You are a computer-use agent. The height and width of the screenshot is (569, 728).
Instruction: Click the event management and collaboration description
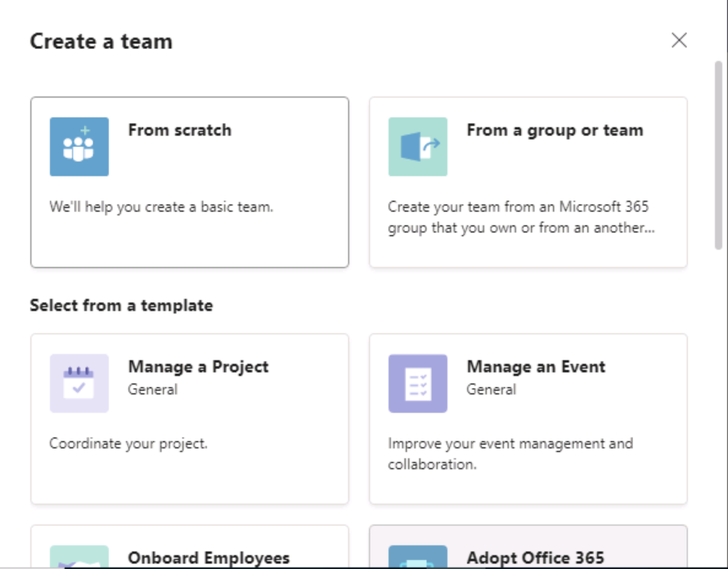click(x=510, y=454)
